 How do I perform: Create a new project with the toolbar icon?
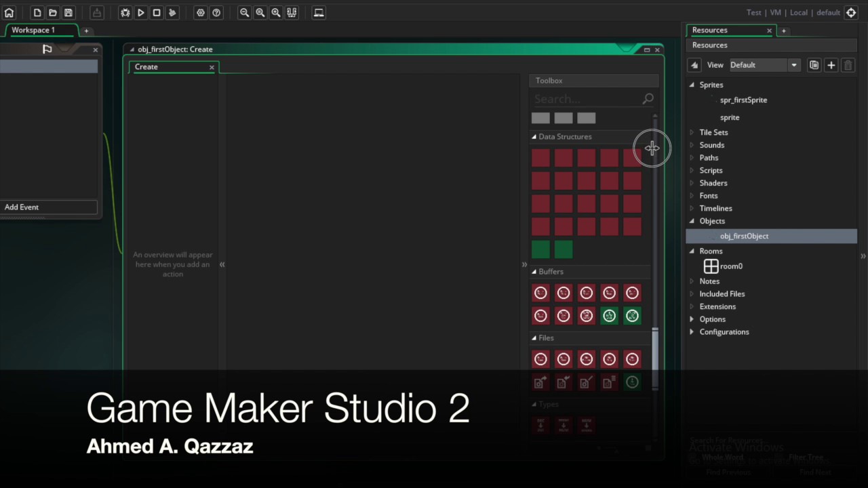[x=37, y=12]
